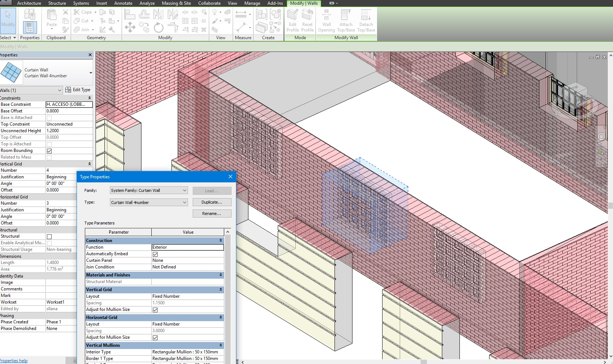This screenshot has width=613, height=364.
Task: Open the Family dropdown in Type Properties
Action: click(149, 190)
